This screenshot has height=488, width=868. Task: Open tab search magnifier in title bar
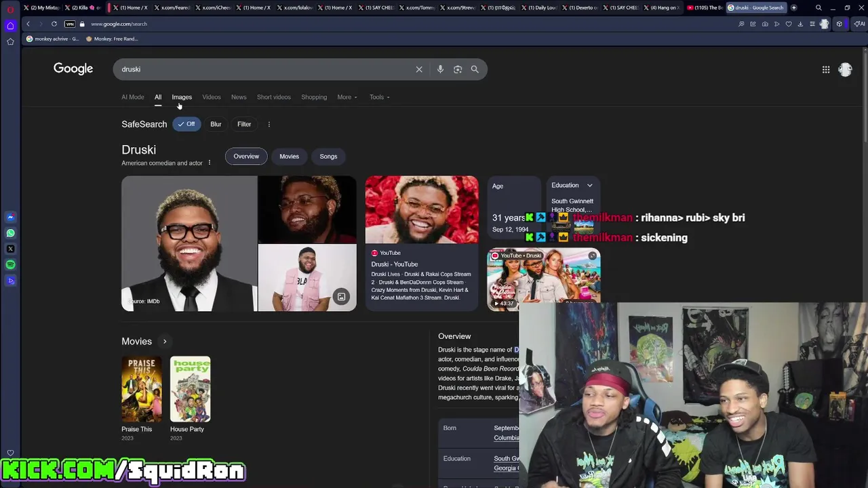point(818,7)
